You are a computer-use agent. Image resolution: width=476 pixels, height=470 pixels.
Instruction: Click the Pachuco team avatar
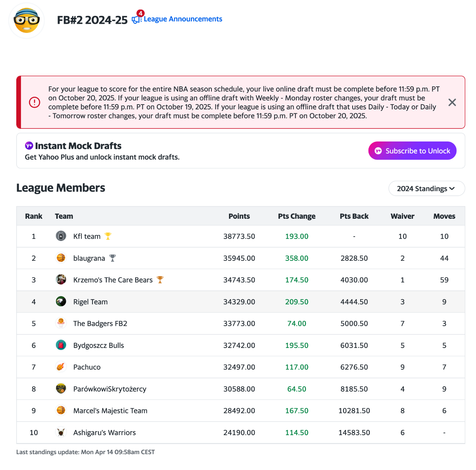pyautogui.click(x=61, y=367)
